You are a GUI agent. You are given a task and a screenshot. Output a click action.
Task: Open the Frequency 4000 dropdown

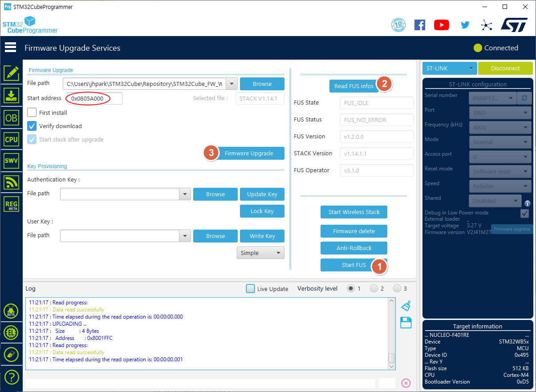click(x=500, y=127)
